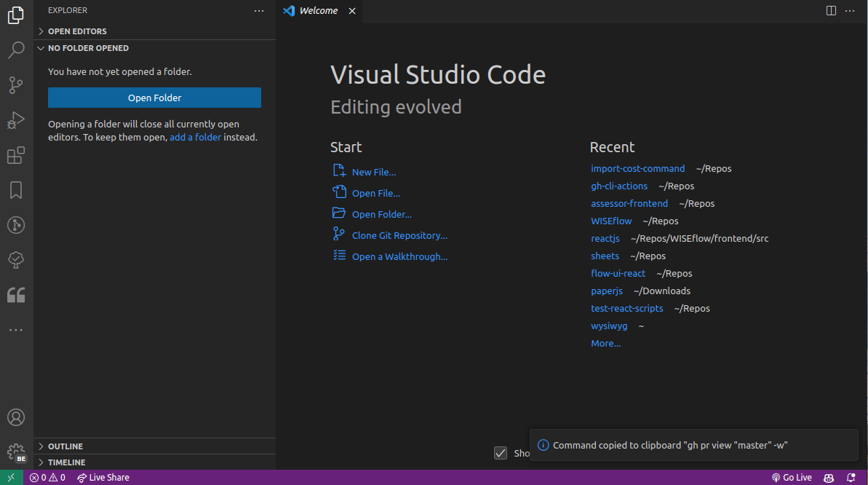Expand the Outline section
Viewport: 868px width, 485px height.
154,446
